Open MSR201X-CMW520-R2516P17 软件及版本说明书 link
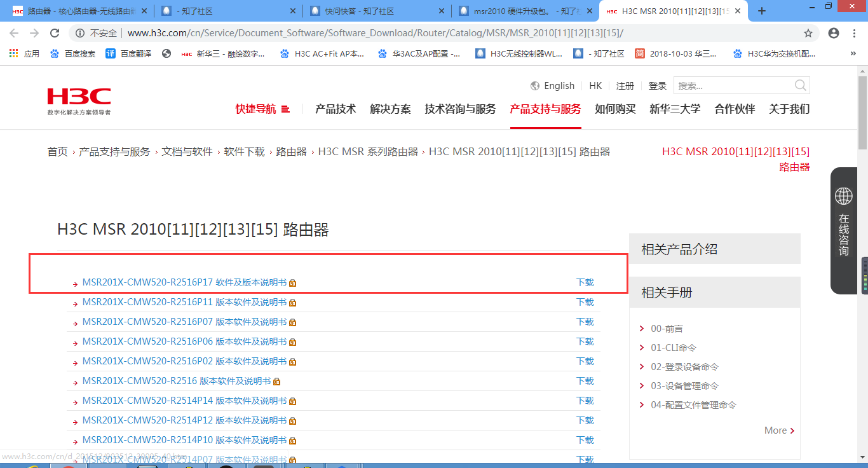This screenshot has height=468, width=868. [184, 282]
